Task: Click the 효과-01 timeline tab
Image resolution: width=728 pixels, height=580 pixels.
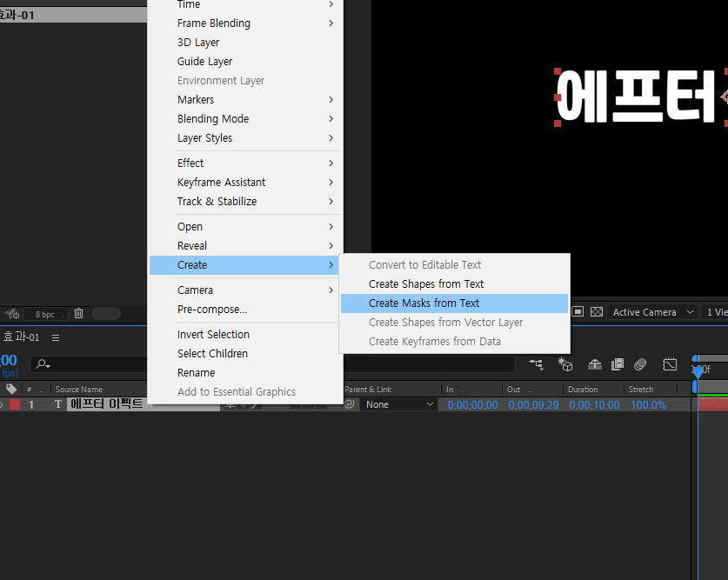Action: [x=21, y=337]
